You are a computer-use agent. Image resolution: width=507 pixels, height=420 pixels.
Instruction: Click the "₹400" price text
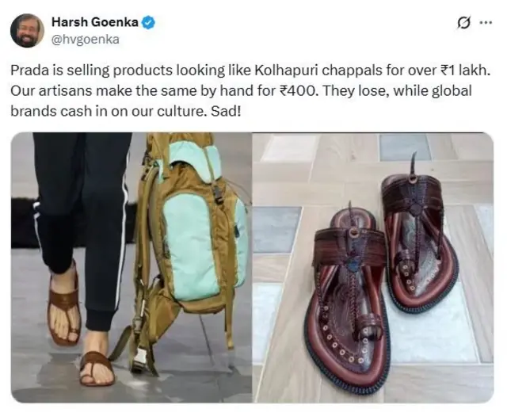295,90
